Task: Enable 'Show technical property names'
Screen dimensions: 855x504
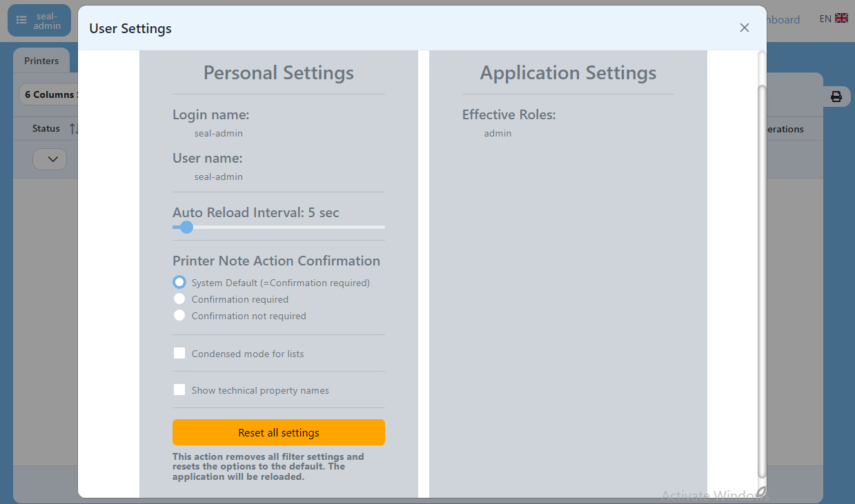Action: [179, 390]
